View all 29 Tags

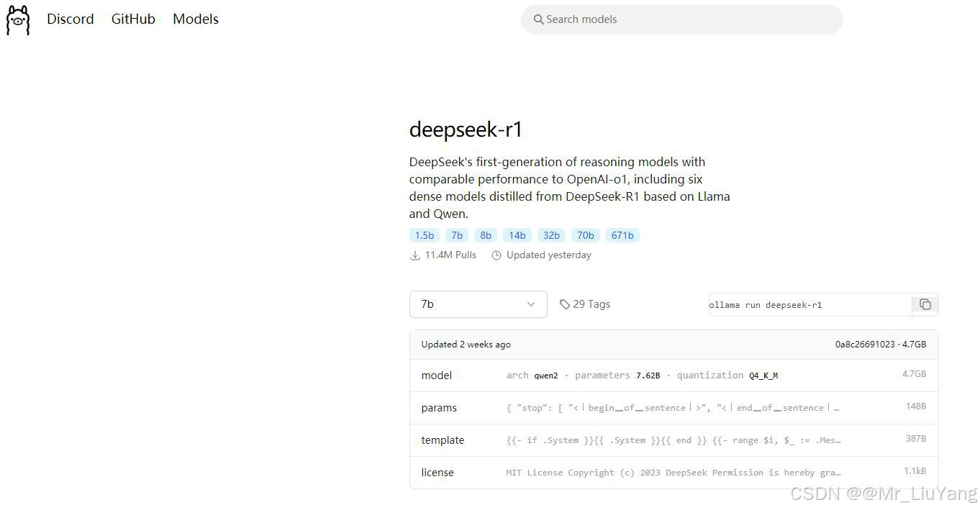pyautogui.click(x=591, y=304)
